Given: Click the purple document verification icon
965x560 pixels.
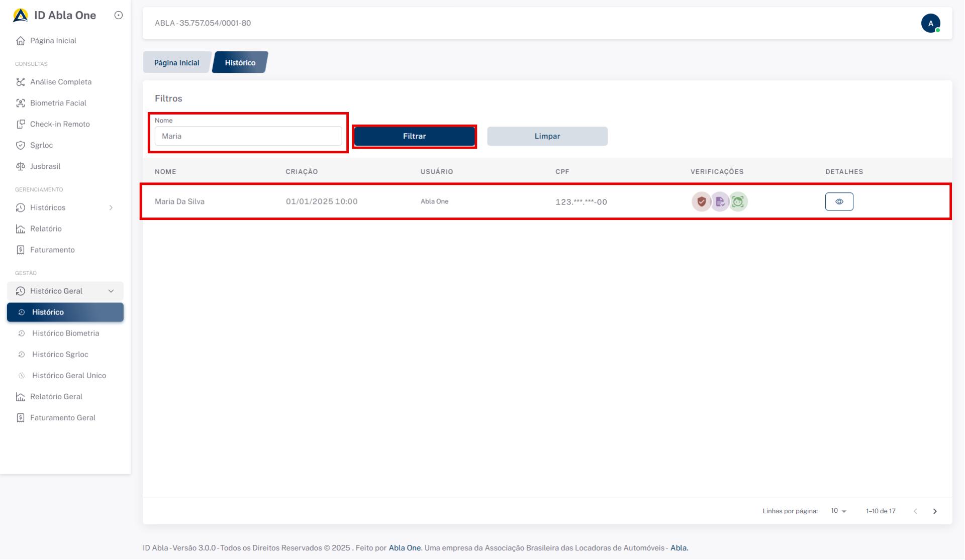Looking at the screenshot, I should (720, 202).
